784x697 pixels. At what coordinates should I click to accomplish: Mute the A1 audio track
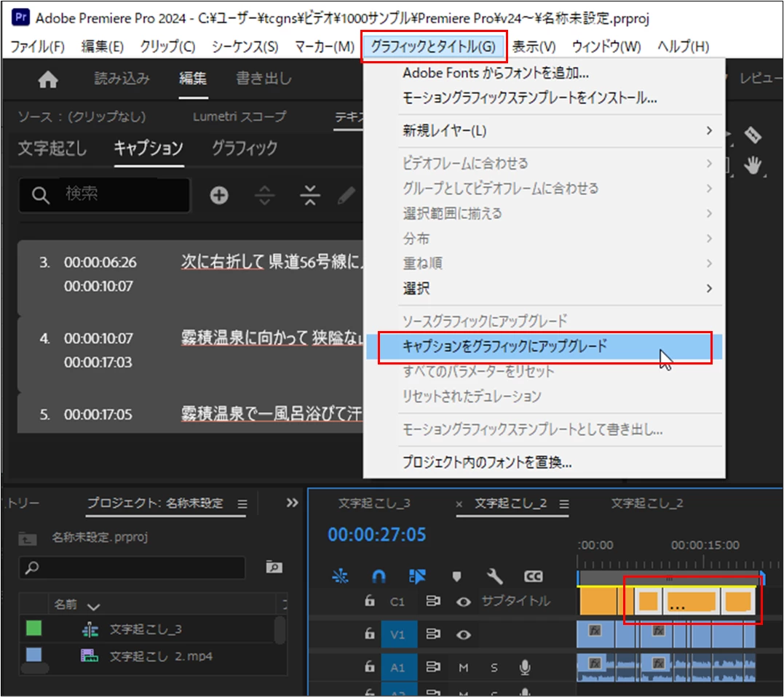point(464,667)
